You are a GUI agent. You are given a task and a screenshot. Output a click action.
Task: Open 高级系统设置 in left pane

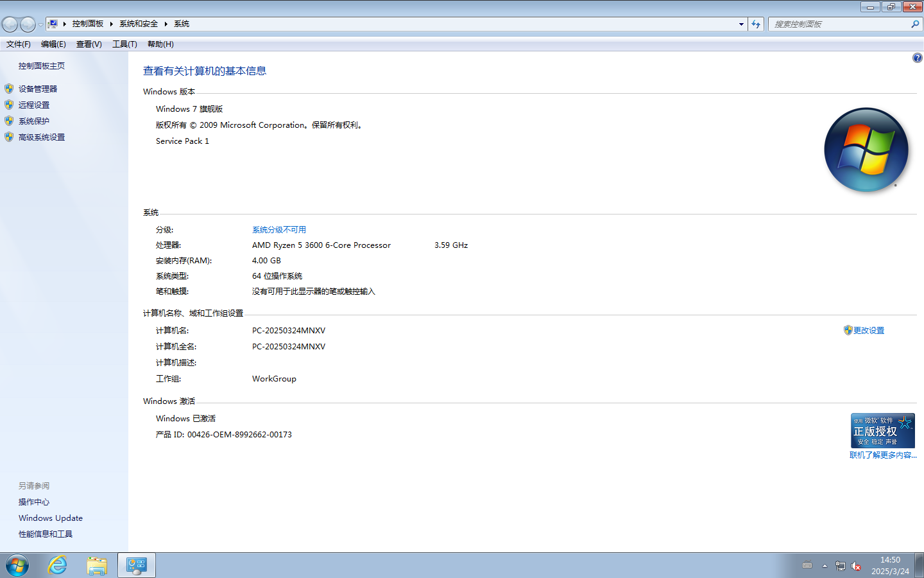point(41,137)
